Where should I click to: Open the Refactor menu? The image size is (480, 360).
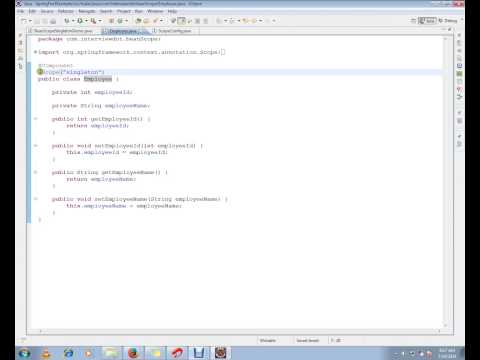tap(66, 11)
